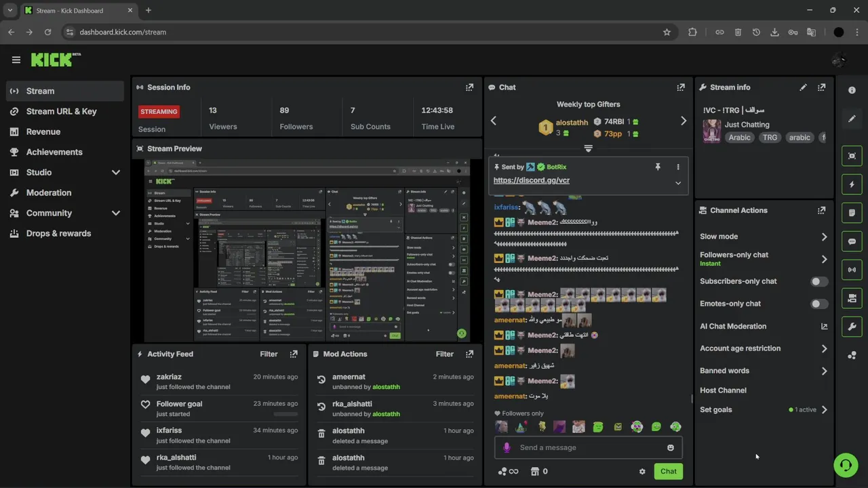Viewport: 868px width, 488px height.
Task: Pop out the Chat panel
Action: 681,87
